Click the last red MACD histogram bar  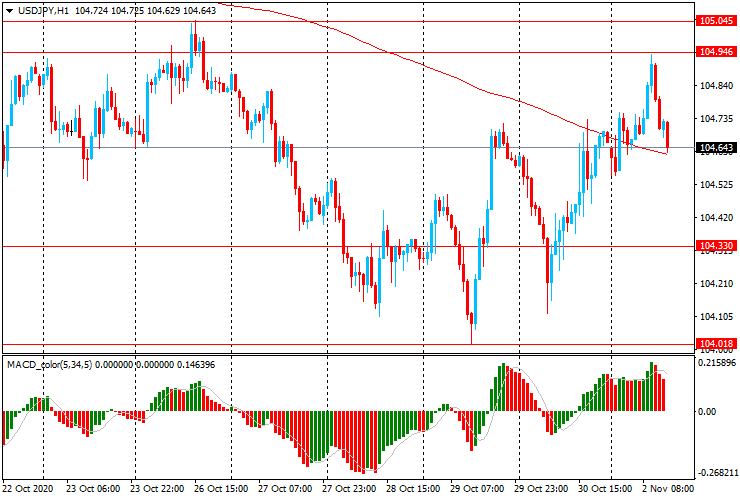pyautogui.click(x=664, y=395)
